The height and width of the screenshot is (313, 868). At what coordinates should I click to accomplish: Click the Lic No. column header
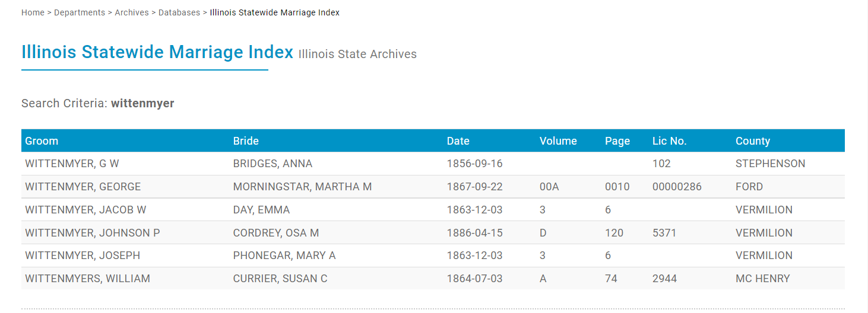pos(669,141)
